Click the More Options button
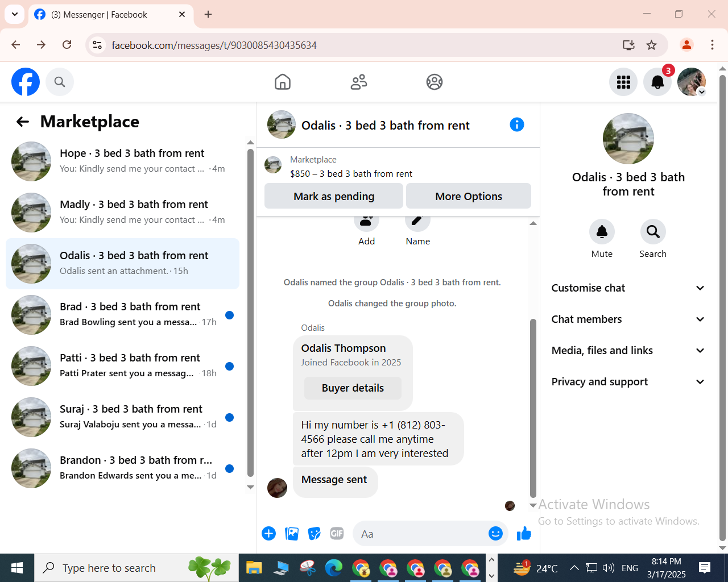This screenshot has width=728, height=582. pos(469,196)
